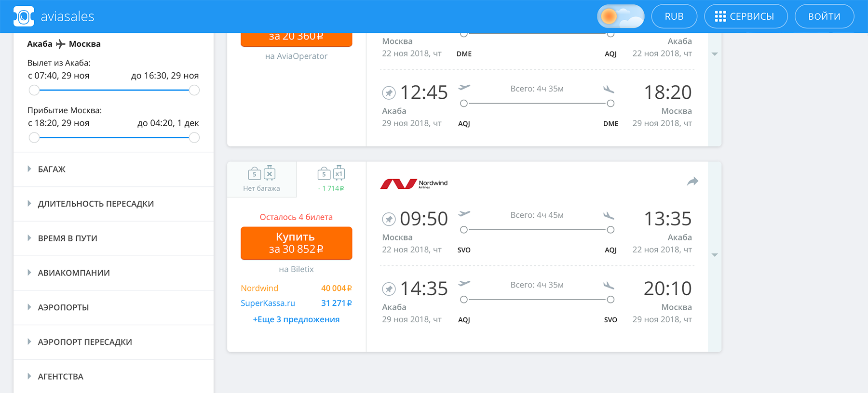Open the СЕРВИСЫ services grid menu
This screenshot has height=393, width=868.
click(746, 16)
